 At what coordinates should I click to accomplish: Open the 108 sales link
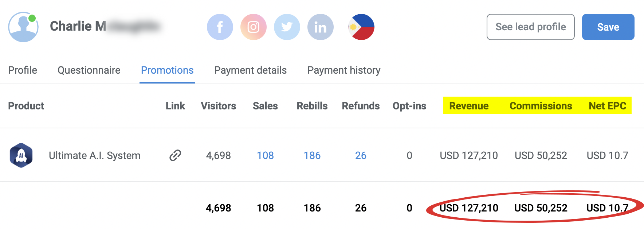[265, 155]
